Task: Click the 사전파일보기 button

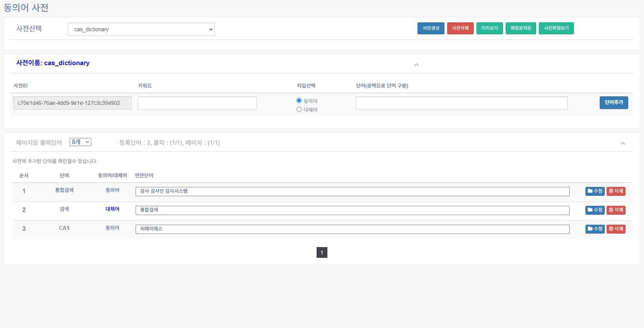Action: [x=556, y=28]
